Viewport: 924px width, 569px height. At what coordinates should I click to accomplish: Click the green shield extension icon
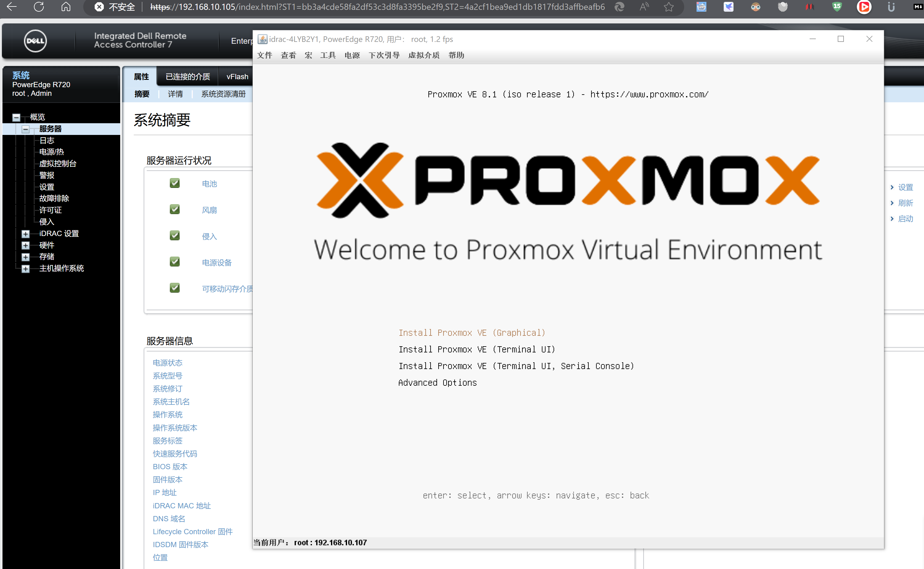pos(836,7)
